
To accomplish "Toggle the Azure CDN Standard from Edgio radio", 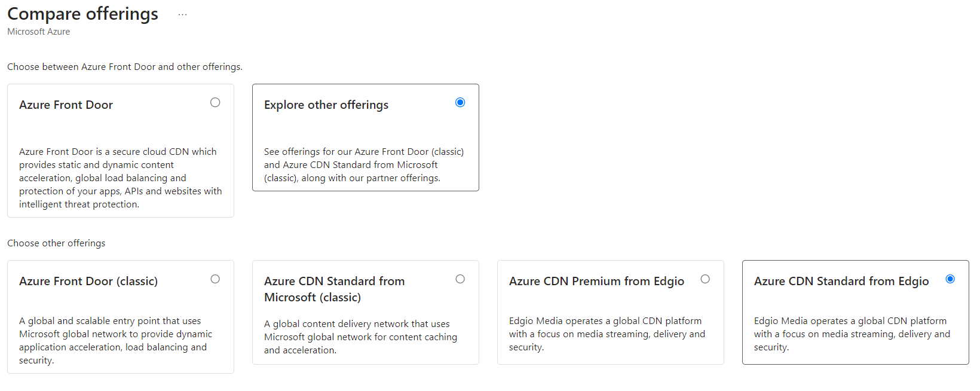I will tap(950, 279).
